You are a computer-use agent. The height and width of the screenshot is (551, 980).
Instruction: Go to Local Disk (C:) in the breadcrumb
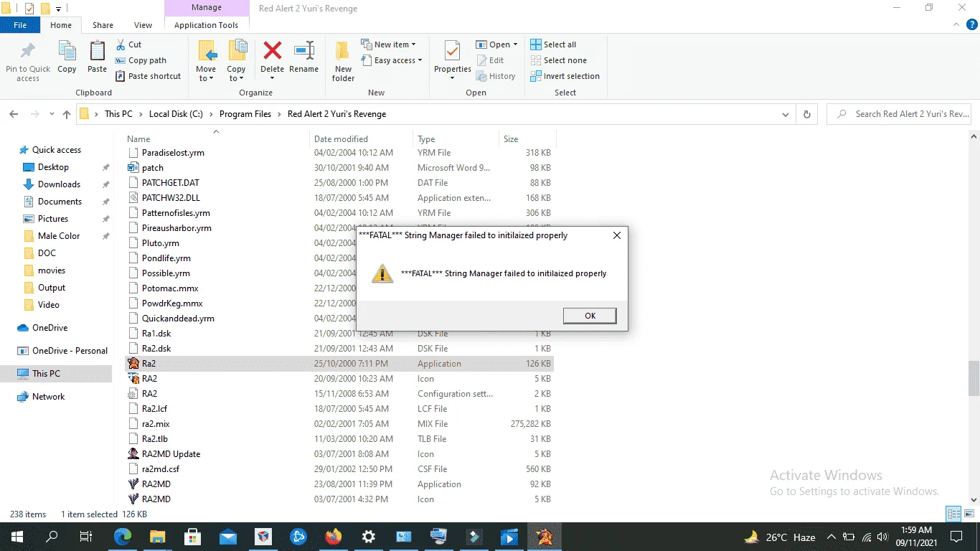pyautogui.click(x=176, y=114)
